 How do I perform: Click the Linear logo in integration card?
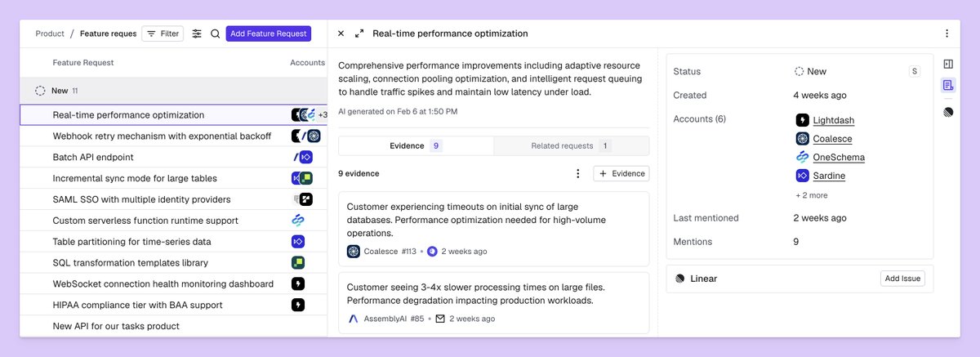pyautogui.click(x=679, y=279)
